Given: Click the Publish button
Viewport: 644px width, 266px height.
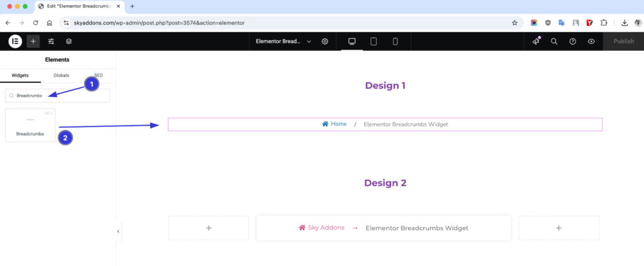Looking at the screenshot, I should click(623, 42).
